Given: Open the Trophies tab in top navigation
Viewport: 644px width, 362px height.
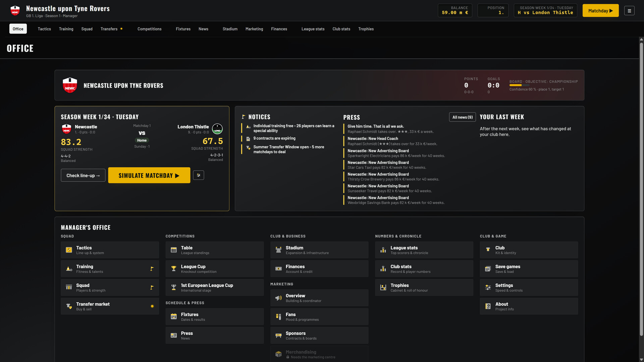Looking at the screenshot, I should pyautogui.click(x=366, y=29).
